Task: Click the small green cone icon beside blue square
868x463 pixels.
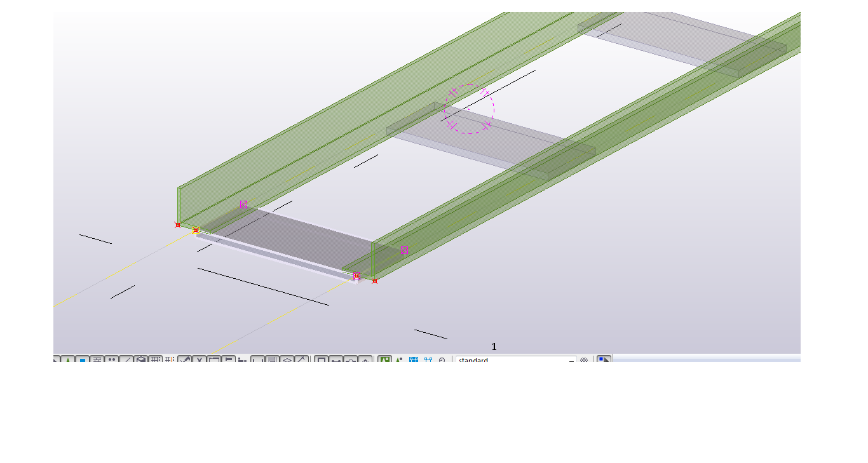Action: click(x=68, y=360)
